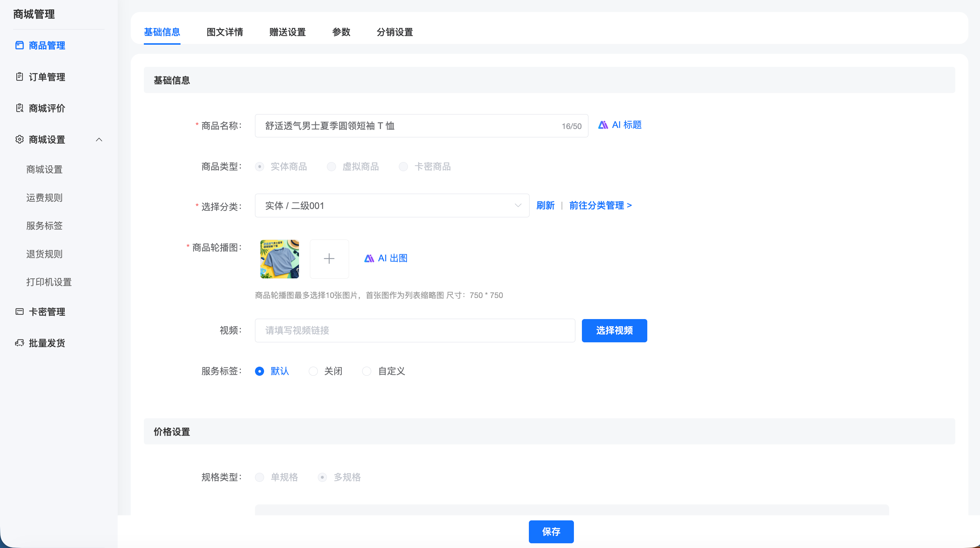This screenshot has width=980, height=548.
Task: Select 关闭 for 服务标签
Action: (313, 371)
